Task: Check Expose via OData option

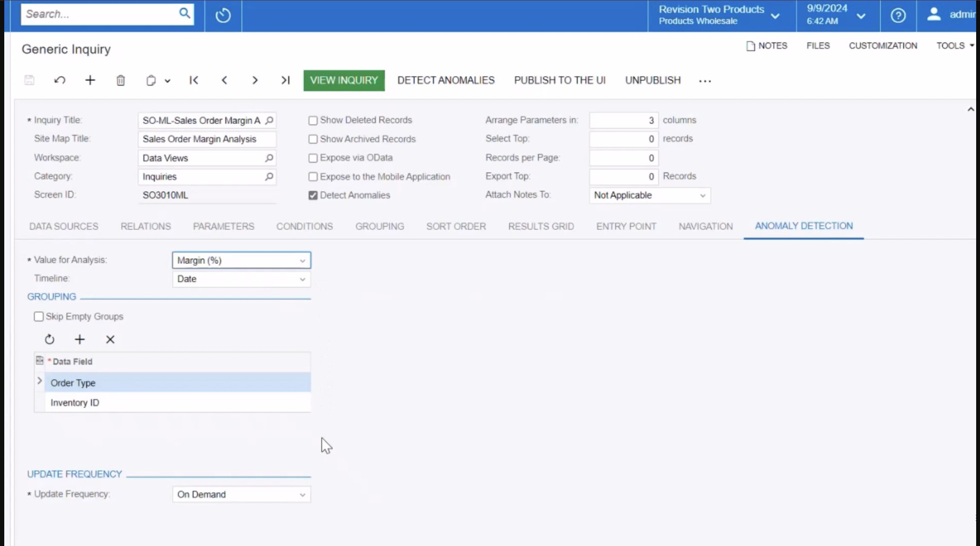Action: point(313,158)
